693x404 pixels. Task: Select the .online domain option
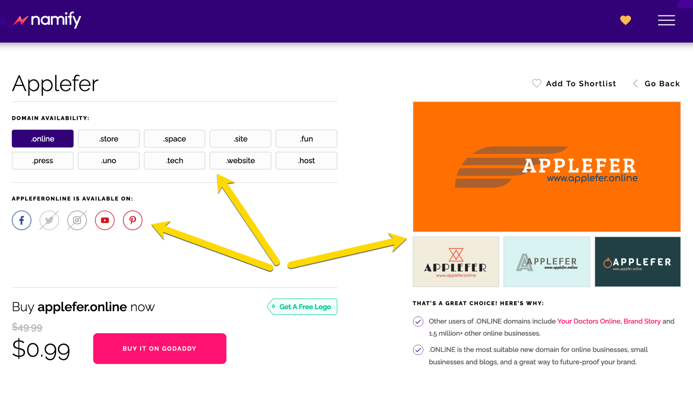coord(43,139)
